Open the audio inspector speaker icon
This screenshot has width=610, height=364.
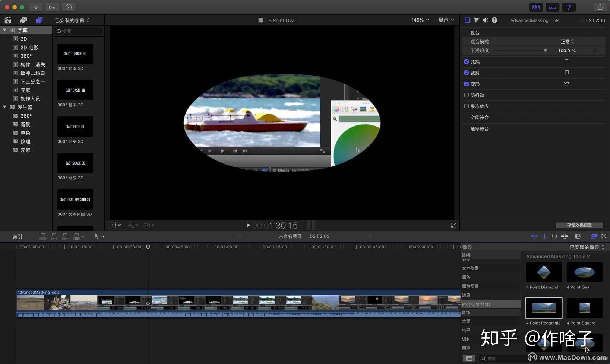(485, 20)
